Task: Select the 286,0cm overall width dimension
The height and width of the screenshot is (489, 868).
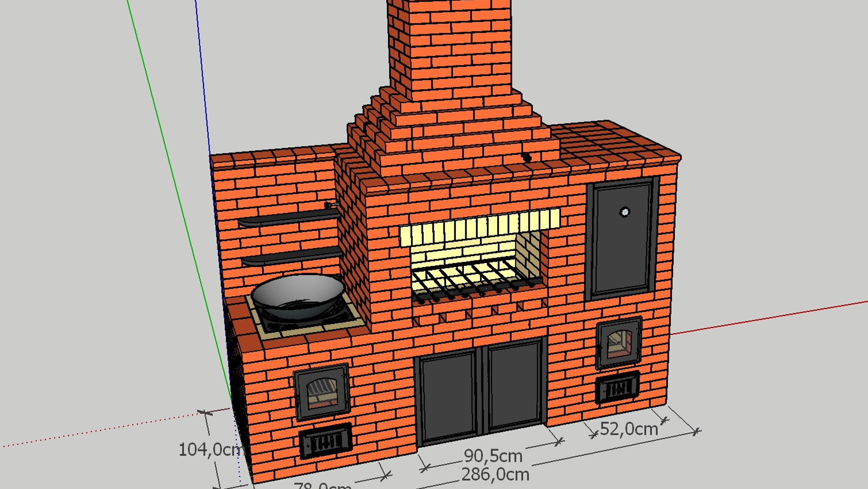Action: click(x=495, y=475)
